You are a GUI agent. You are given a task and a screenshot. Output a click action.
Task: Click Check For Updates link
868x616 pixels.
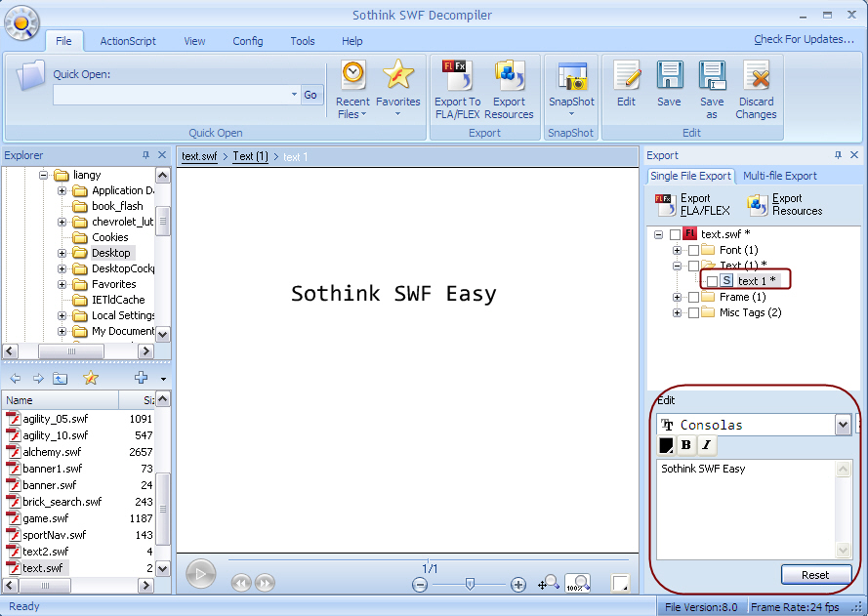pos(804,39)
